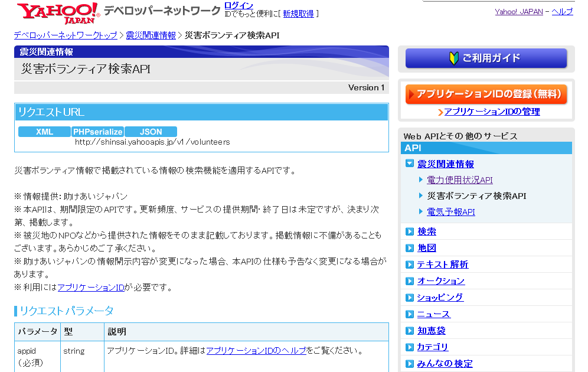
Task: Click triangle bullet next to 災害ボランティア検索API
Action: coord(421,195)
